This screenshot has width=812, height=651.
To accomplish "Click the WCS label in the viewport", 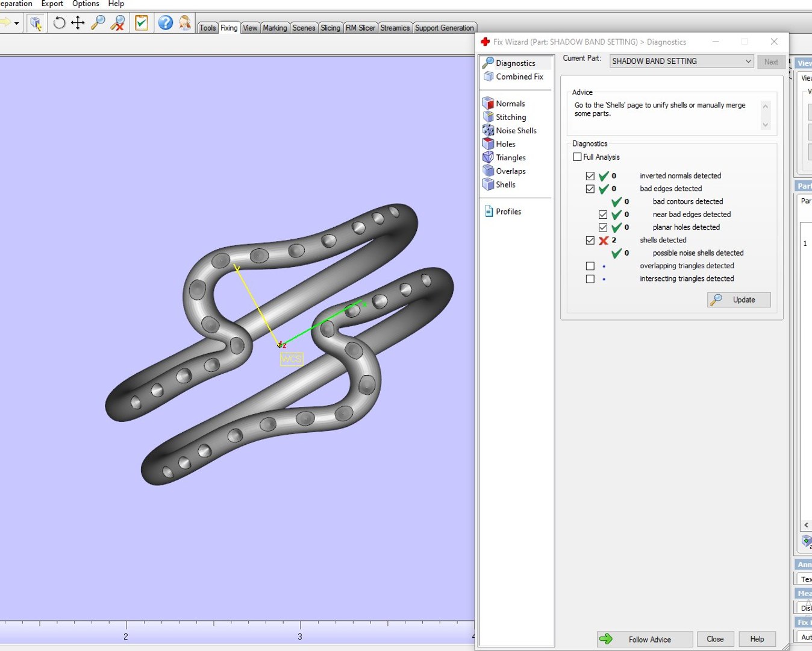I will [292, 359].
